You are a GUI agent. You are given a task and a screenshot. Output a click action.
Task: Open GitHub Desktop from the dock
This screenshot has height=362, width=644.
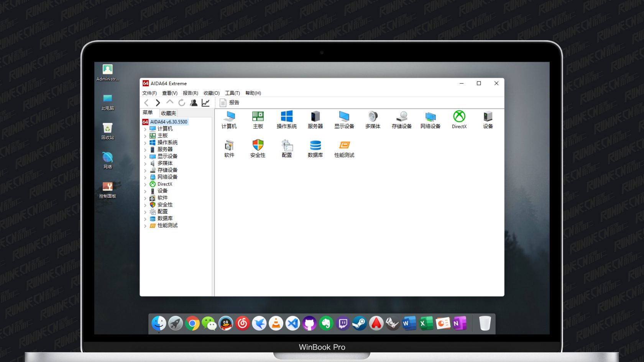click(x=309, y=324)
